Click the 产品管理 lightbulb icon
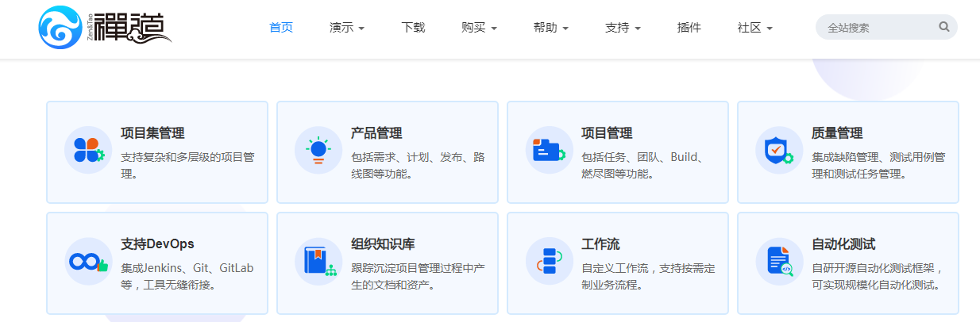Screen dimensions: 980x322 (318, 150)
